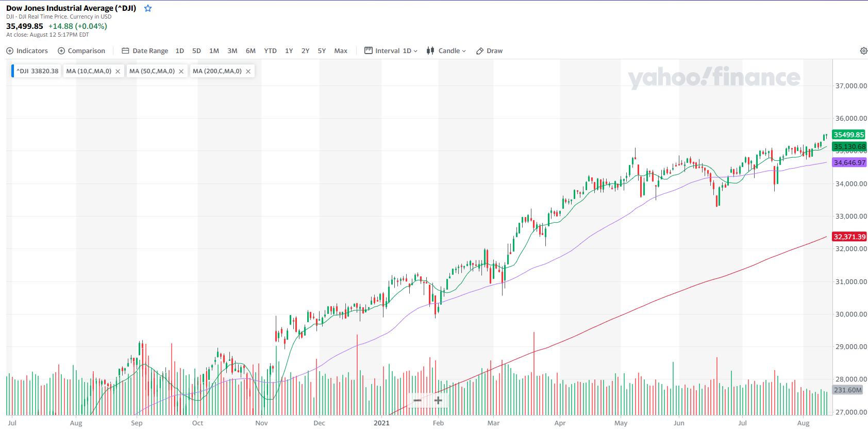
Task: Select the Max date range
Action: 341,51
